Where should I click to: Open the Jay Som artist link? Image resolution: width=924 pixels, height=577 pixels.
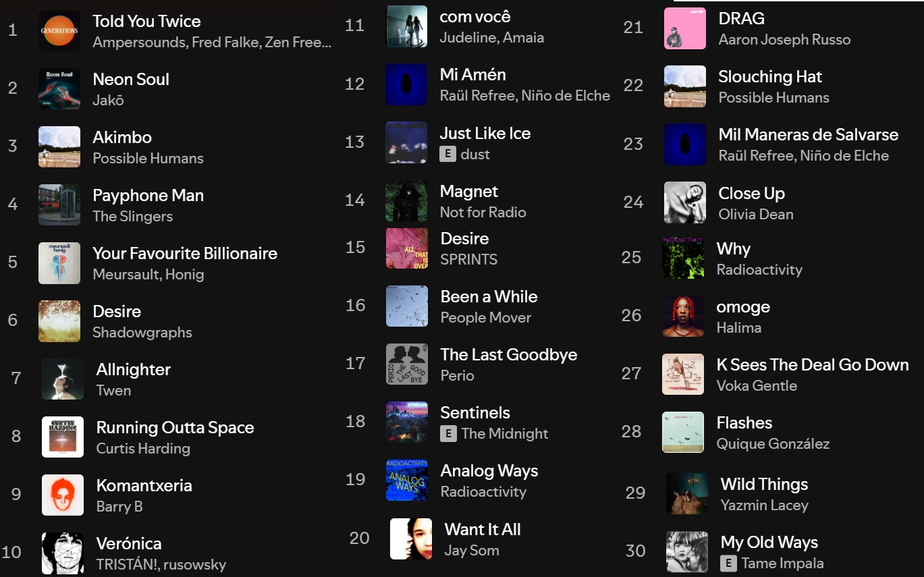coord(472,550)
